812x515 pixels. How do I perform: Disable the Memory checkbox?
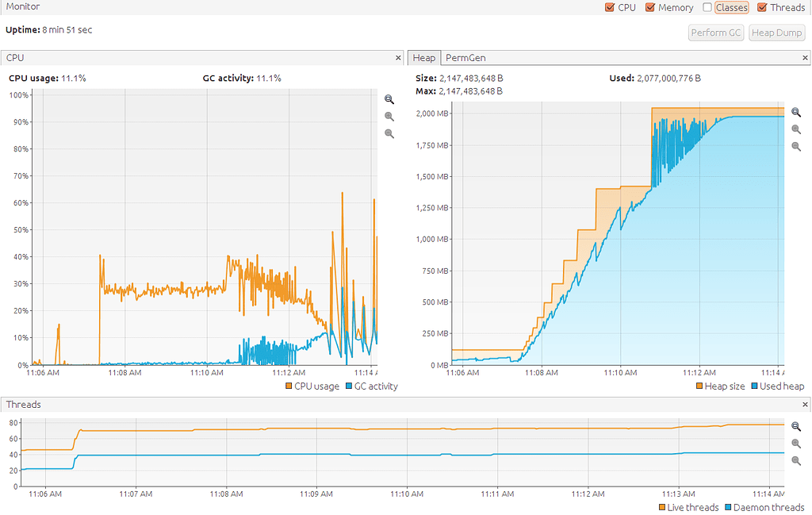(649, 7)
